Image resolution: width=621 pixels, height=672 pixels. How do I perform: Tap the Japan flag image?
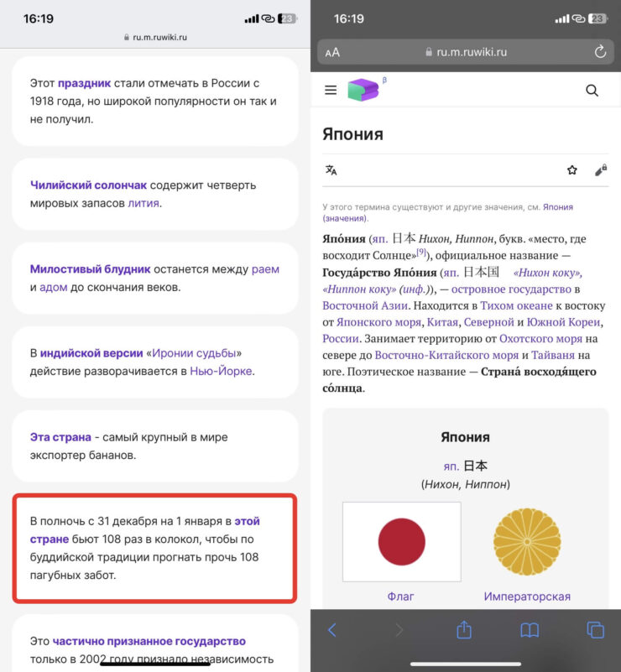point(401,541)
